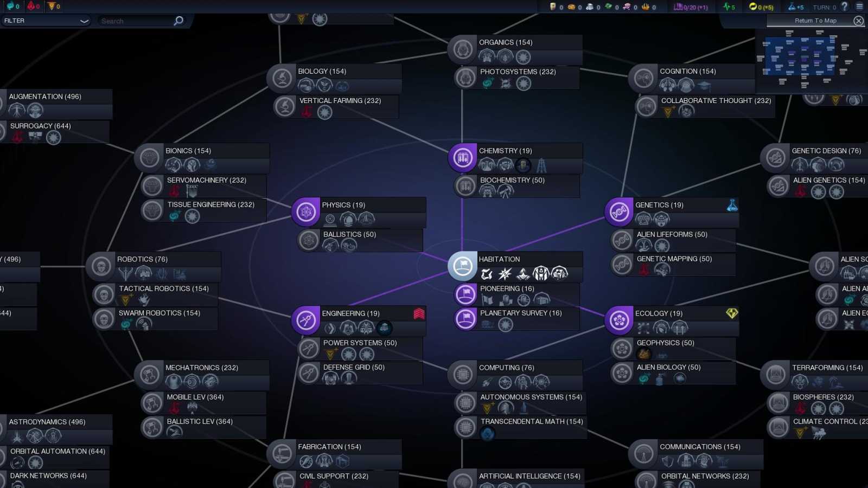This screenshot has height=488, width=868.
Task: Click the search magnifier icon
Action: point(178,21)
